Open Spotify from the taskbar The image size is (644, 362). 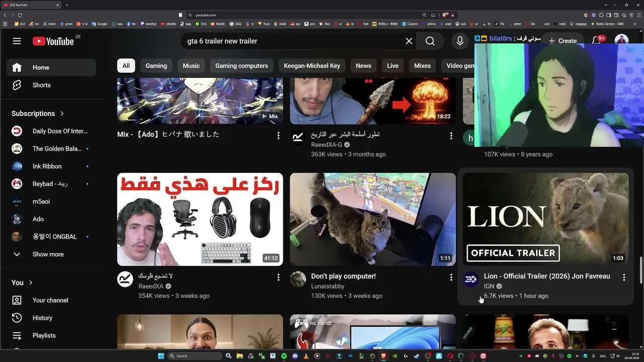(x=284, y=356)
